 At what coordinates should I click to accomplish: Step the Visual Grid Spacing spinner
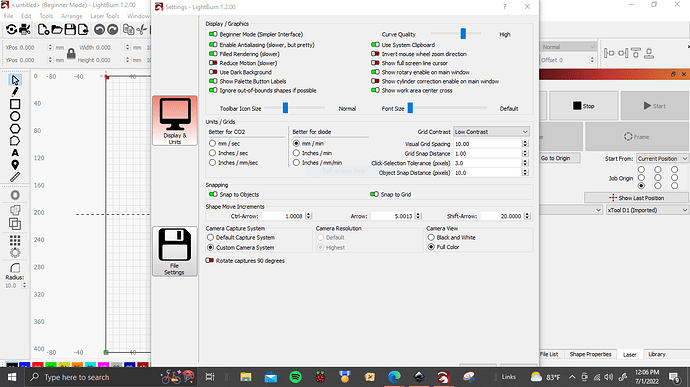pos(525,144)
